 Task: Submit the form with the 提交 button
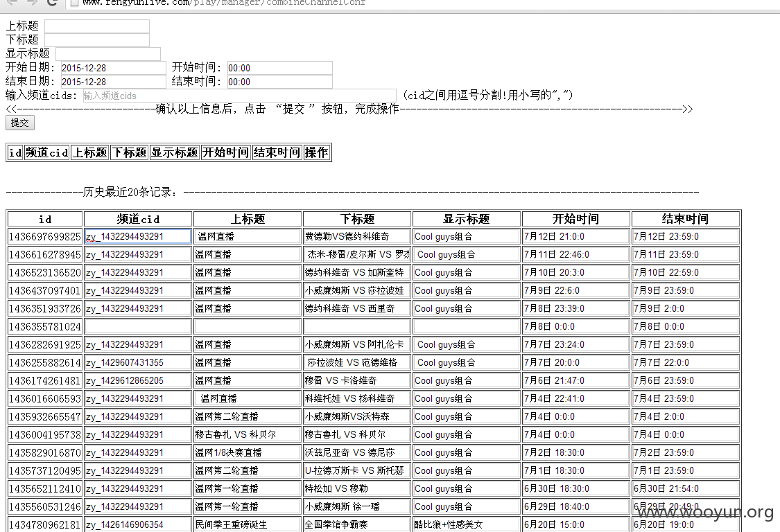coord(20,123)
